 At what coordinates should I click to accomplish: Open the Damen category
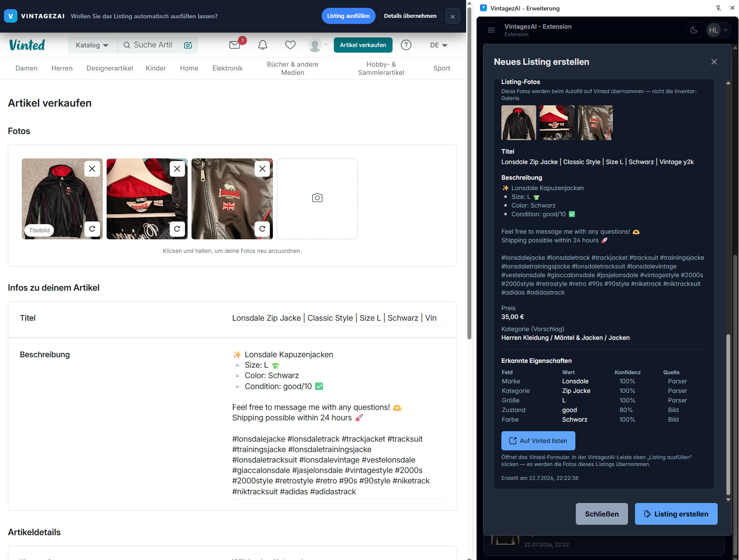tap(27, 68)
